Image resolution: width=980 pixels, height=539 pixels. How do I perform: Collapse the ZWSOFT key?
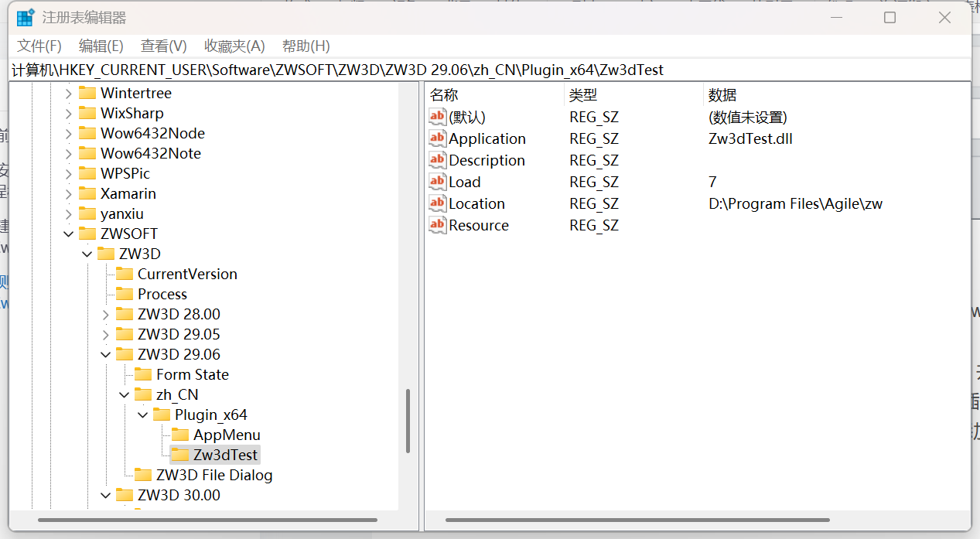(68, 234)
